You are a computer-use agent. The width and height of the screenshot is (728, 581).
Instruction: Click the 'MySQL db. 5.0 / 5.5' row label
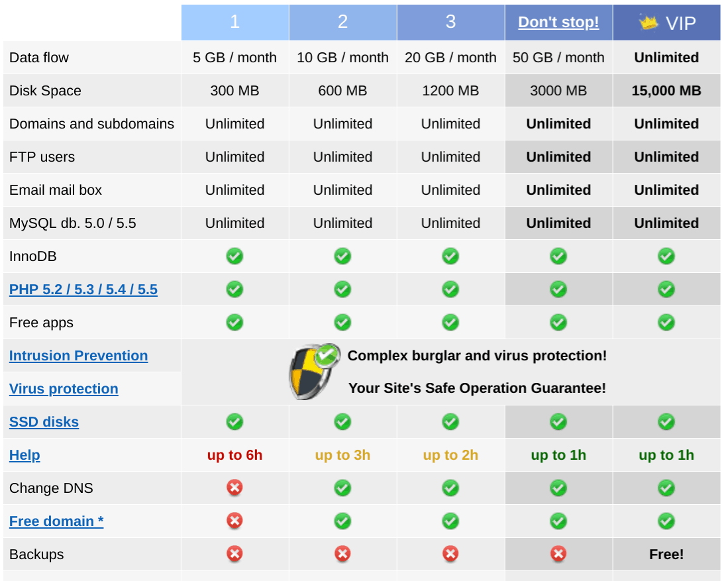click(x=73, y=223)
